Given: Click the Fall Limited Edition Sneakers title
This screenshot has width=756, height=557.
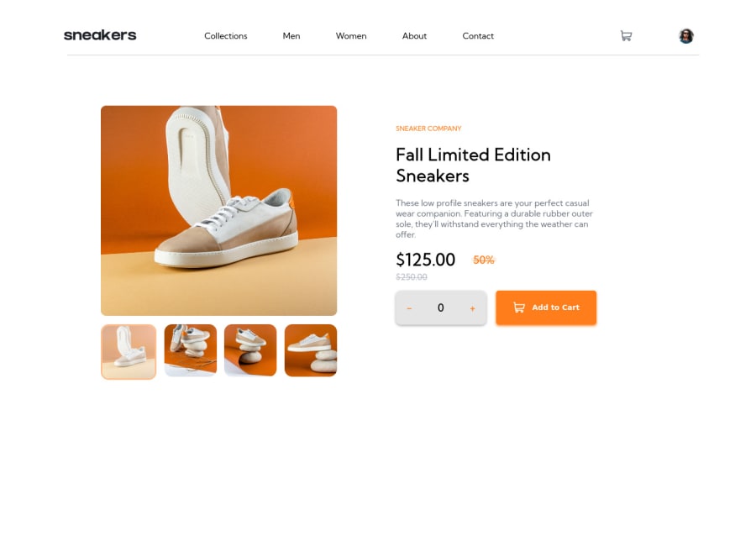Looking at the screenshot, I should point(473,165).
